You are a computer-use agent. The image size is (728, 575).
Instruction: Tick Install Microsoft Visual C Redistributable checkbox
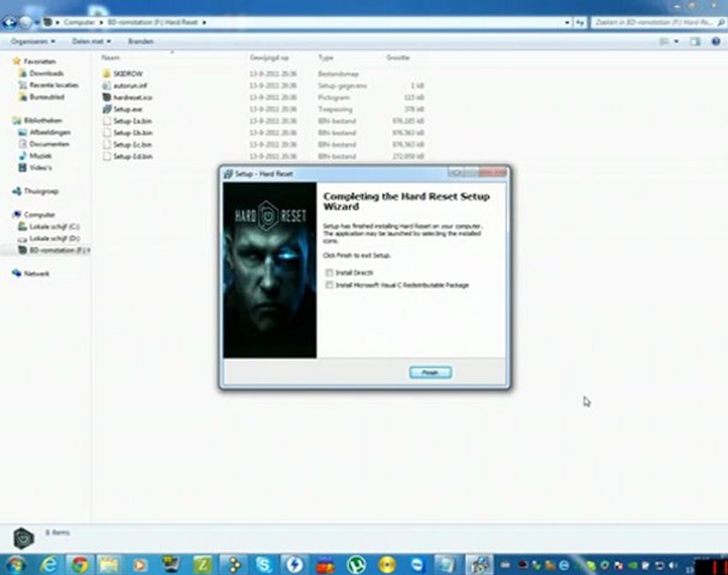pyautogui.click(x=329, y=285)
